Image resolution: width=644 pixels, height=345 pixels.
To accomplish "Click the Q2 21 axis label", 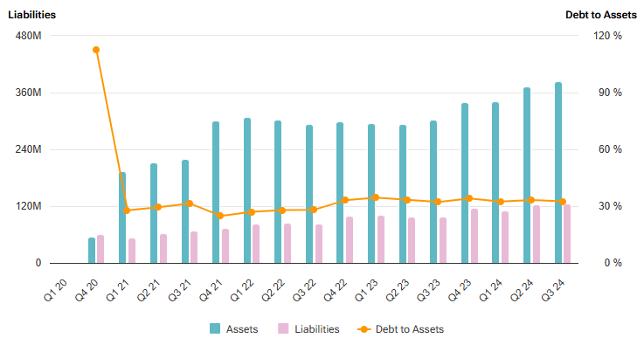I will click(x=149, y=290).
